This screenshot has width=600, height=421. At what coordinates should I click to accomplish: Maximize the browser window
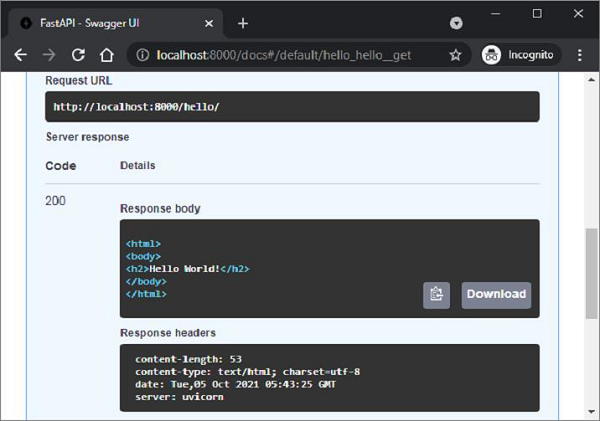tap(537, 14)
